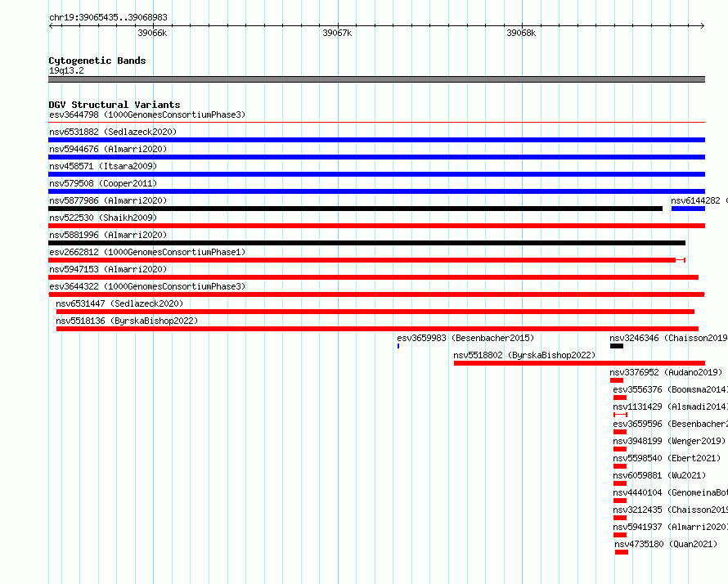728x584 pixels.
Task: Open variant esv3556376 (Boomsma2014)
Action: pyautogui.click(x=670, y=389)
